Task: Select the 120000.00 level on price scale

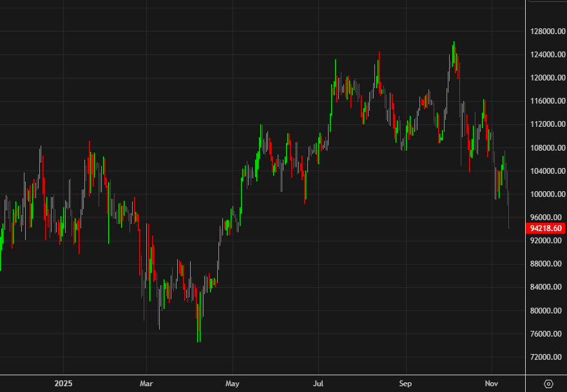Action: coord(545,78)
